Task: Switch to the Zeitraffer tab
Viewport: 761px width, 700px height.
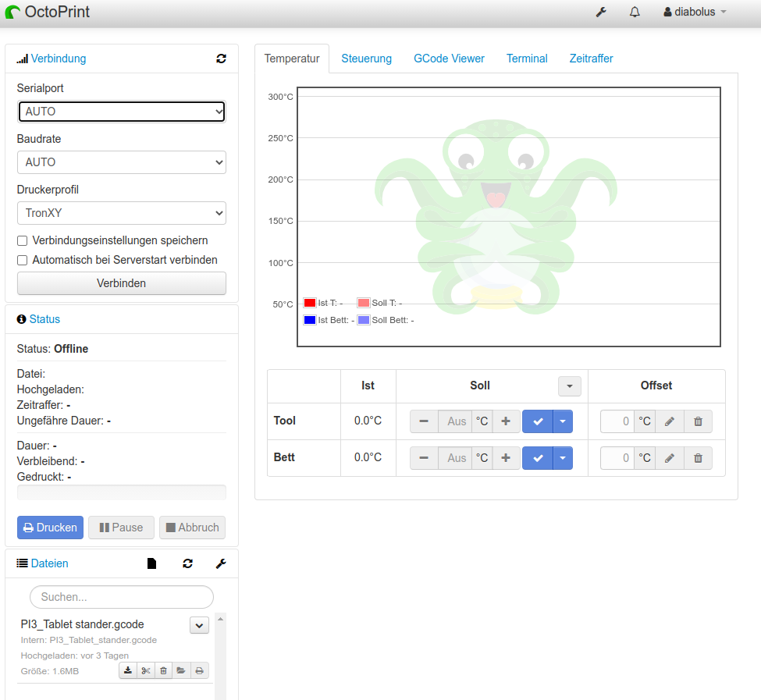Action: tap(591, 59)
